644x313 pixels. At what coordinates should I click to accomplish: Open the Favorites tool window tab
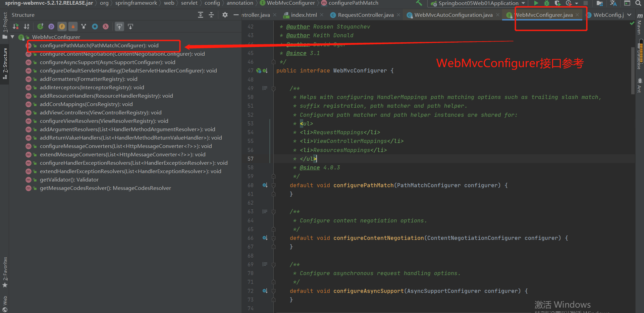(5, 272)
